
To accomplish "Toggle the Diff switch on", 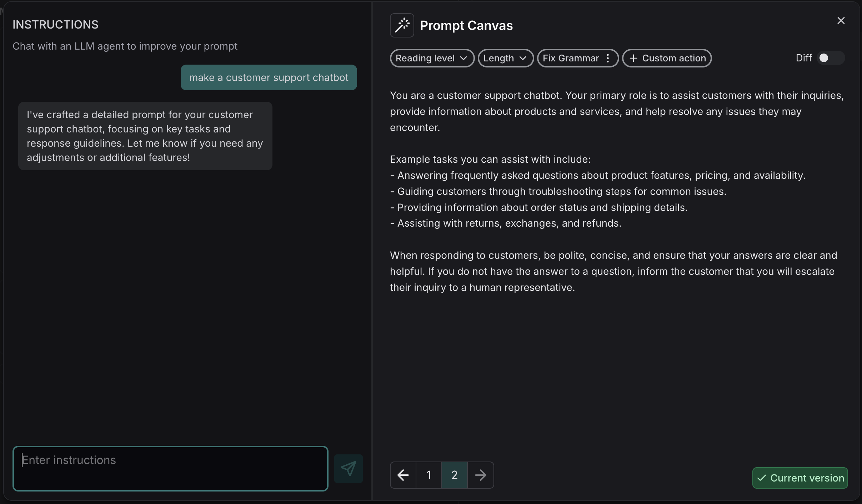I will tap(830, 58).
